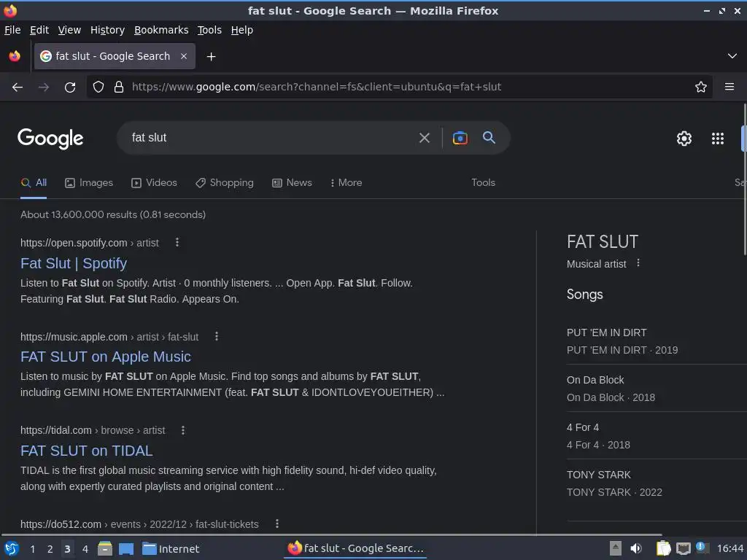Viewport: 747px width, 560px height.
Task: Show site security padlock info
Action: (x=119, y=87)
